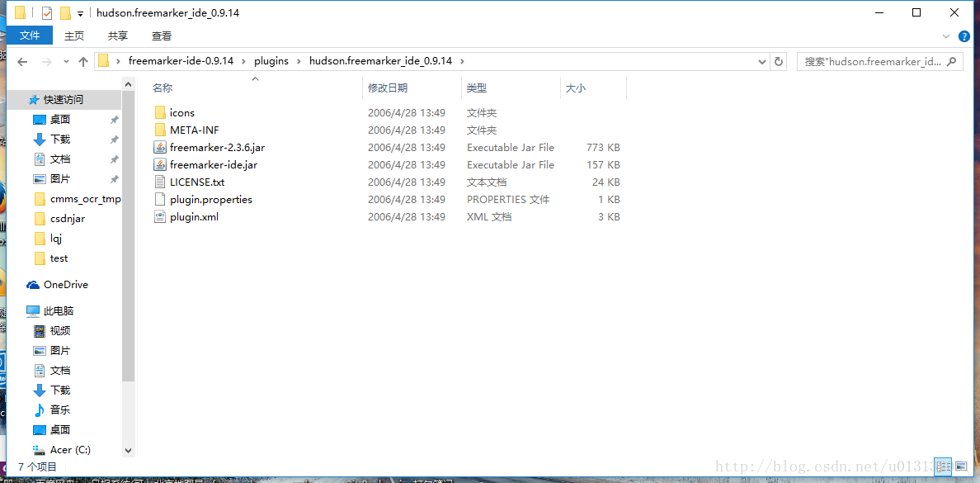Open the 文件 menu

(30, 36)
